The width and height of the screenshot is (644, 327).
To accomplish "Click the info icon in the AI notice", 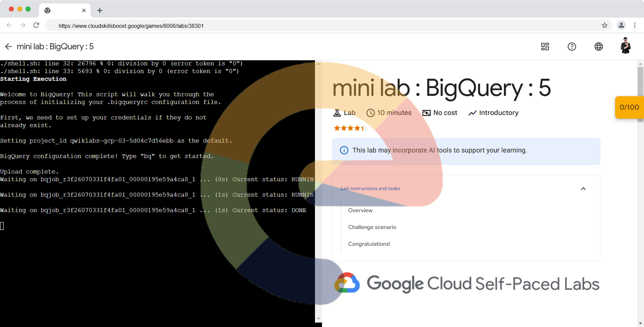I will tap(344, 150).
